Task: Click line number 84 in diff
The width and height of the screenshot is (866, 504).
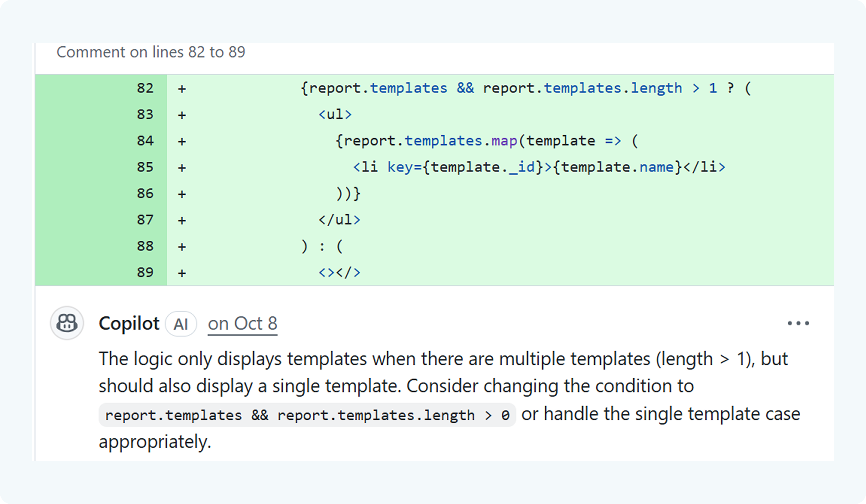Action: (x=145, y=141)
